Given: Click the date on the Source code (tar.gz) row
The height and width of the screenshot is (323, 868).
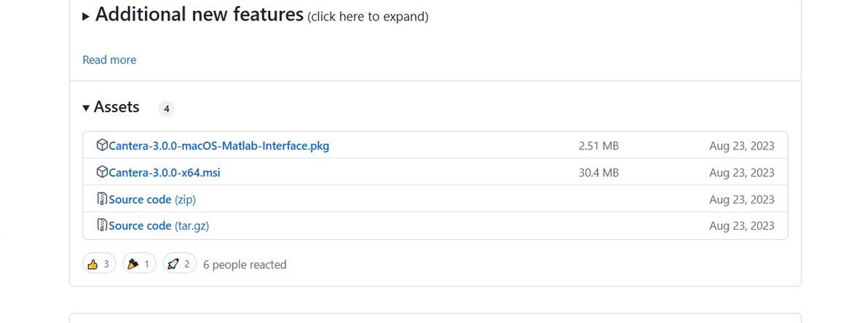Looking at the screenshot, I should point(741,226).
